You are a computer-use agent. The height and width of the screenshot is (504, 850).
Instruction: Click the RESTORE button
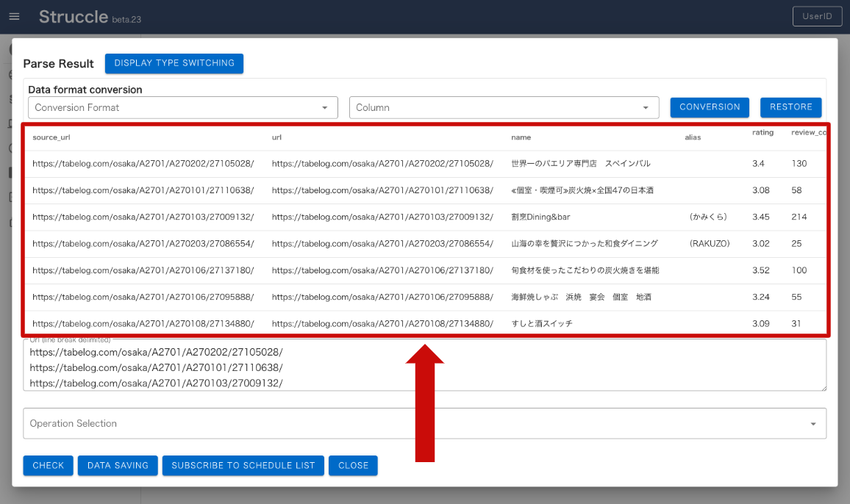coord(790,107)
